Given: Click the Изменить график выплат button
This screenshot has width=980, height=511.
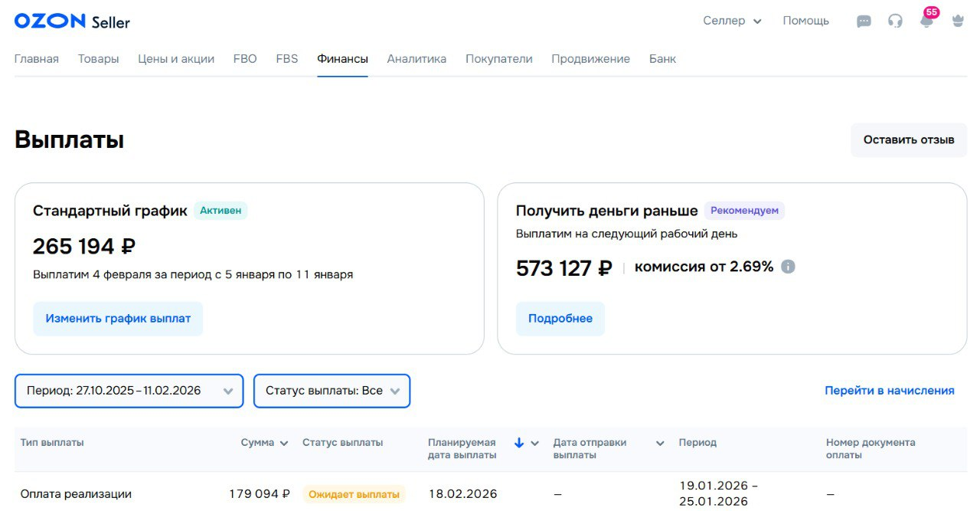Looking at the screenshot, I should 118,318.
